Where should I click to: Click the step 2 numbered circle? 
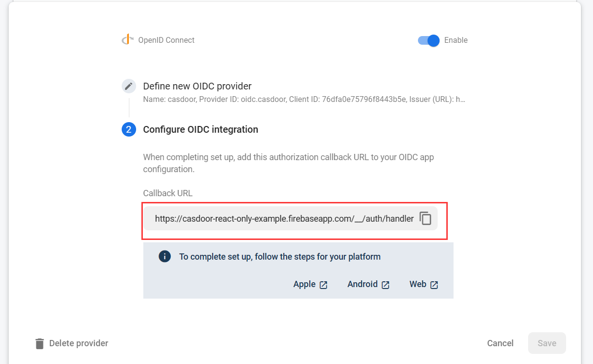click(128, 129)
